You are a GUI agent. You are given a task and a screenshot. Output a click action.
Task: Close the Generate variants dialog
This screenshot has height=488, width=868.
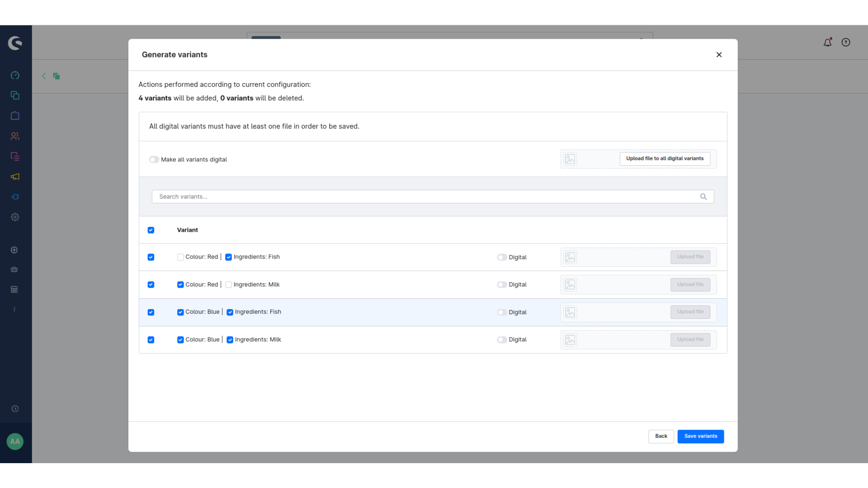pyautogui.click(x=719, y=55)
